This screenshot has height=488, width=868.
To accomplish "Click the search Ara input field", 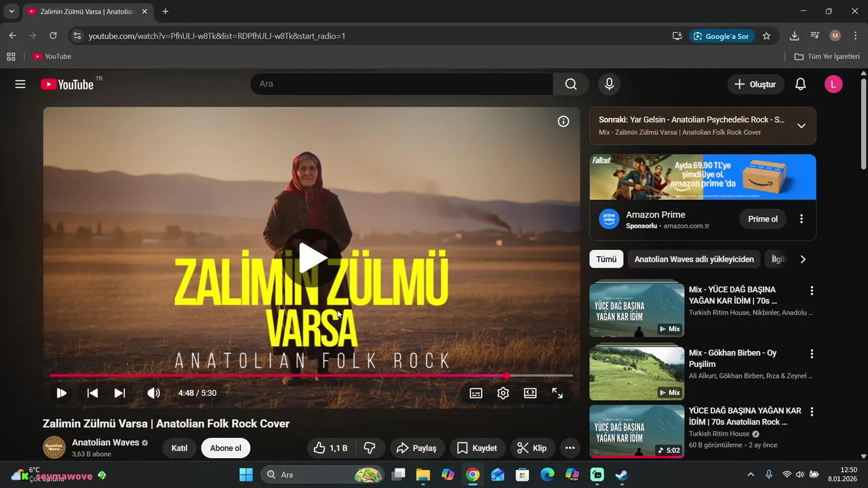I will pyautogui.click(x=401, y=84).
